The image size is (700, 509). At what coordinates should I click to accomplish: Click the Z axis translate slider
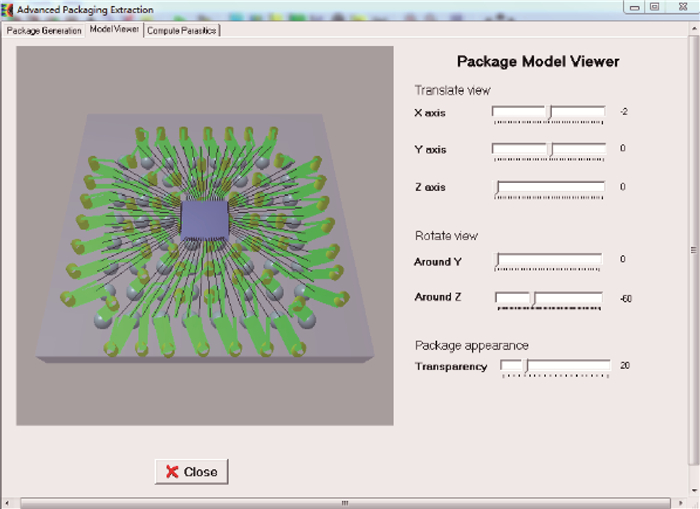[551, 187]
